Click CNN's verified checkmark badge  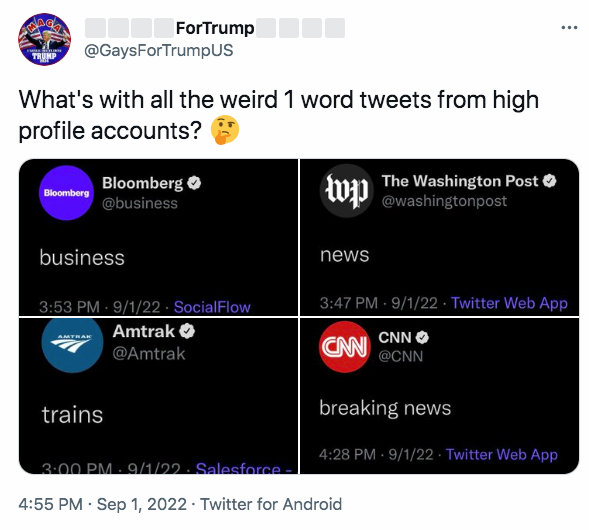pyautogui.click(x=422, y=337)
